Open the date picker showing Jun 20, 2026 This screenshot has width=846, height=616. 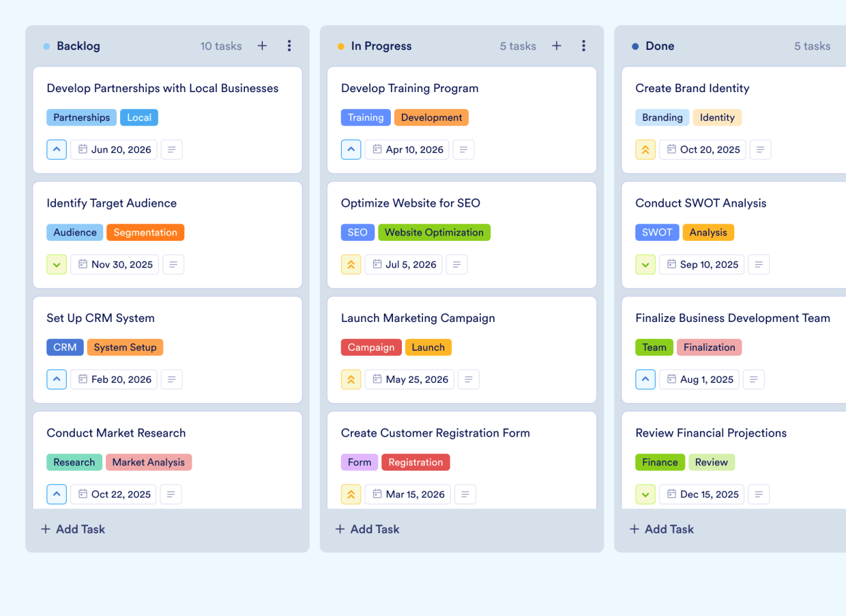tap(113, 149)
